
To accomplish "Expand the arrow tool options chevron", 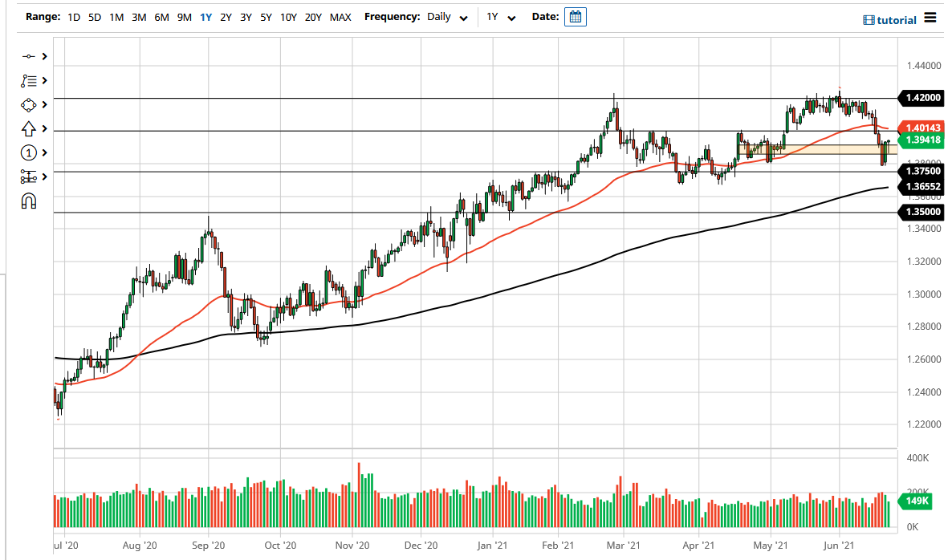I will [45, 128].
